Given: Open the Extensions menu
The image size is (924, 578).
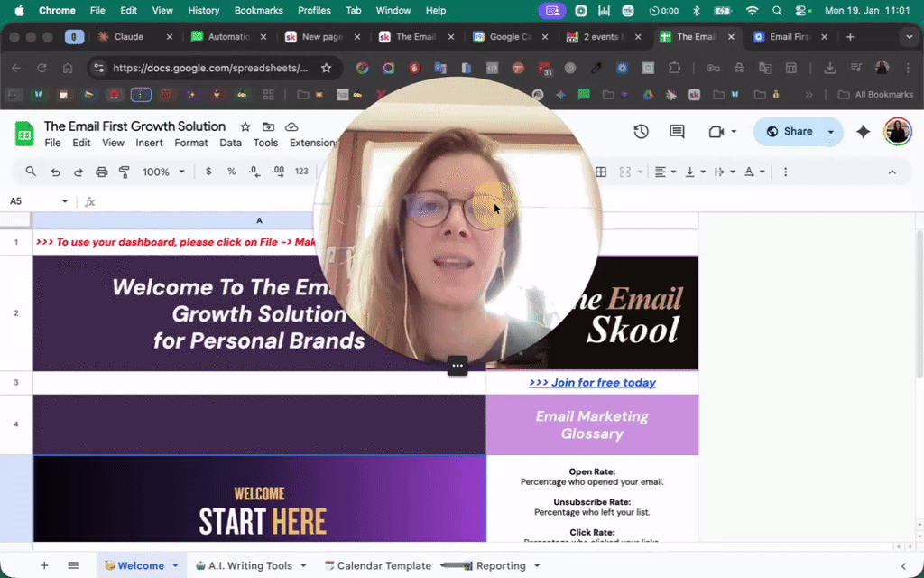Looking at the screenshot, I should pyautogui.click(x=313, y=143).
